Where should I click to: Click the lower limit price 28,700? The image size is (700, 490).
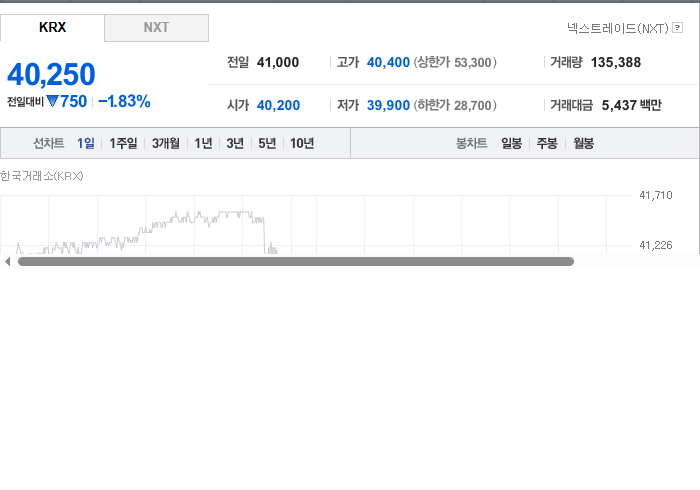[472, 105]
